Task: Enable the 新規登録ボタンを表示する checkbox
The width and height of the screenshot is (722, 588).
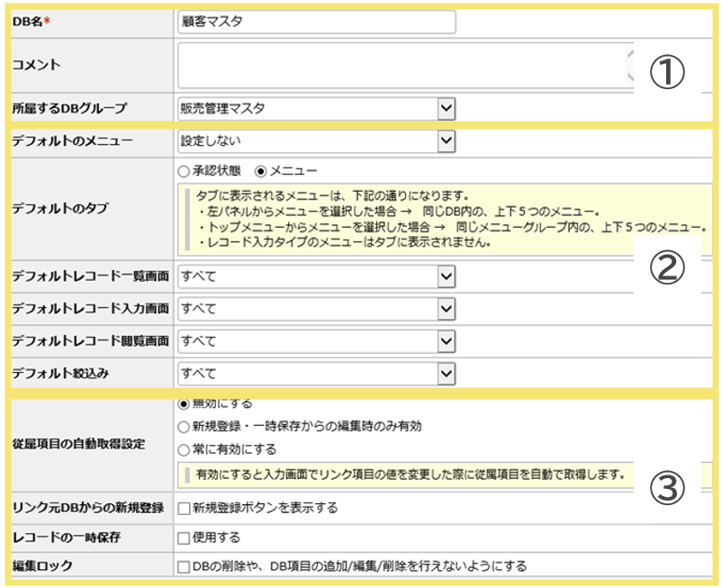Action: 184,508
